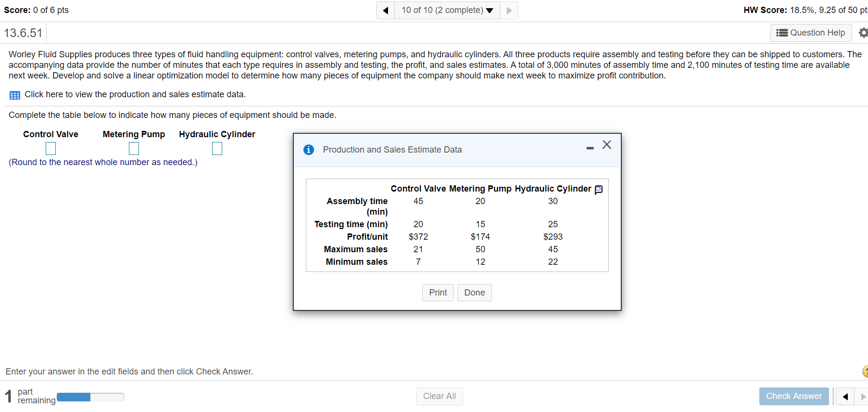Viewport: 868px width, 412px height.
Task: Click the Hydraulic Cylinder answer field
Action: 217,148
